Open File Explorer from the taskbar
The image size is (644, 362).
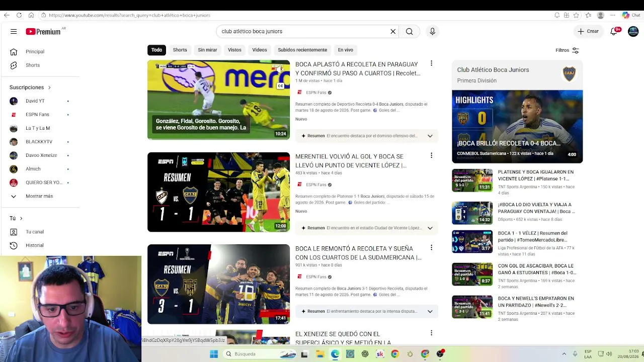point(320,354)
